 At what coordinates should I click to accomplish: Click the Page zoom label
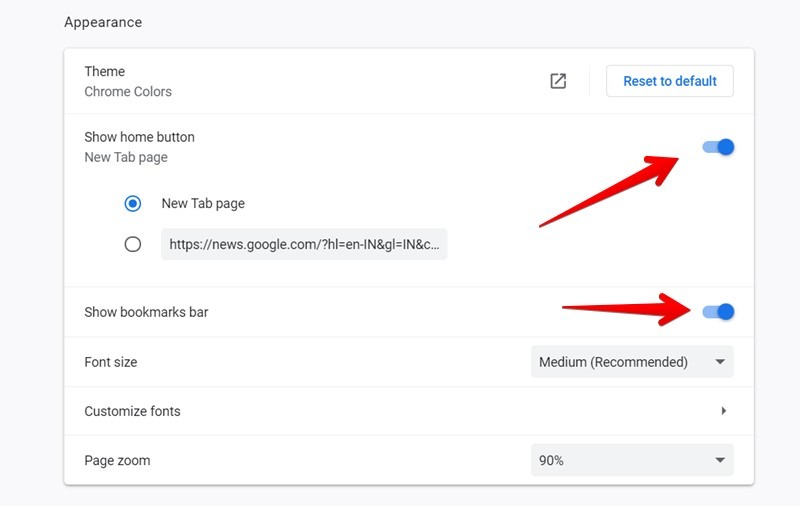click(117, 461)
